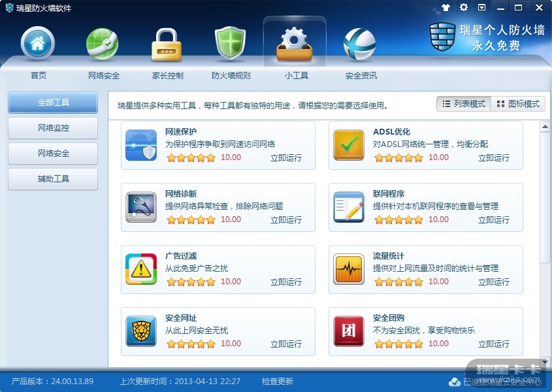Click the 广告过滤 title text
The height and width of the screenshot is (392, 552).
pos(181,255)
